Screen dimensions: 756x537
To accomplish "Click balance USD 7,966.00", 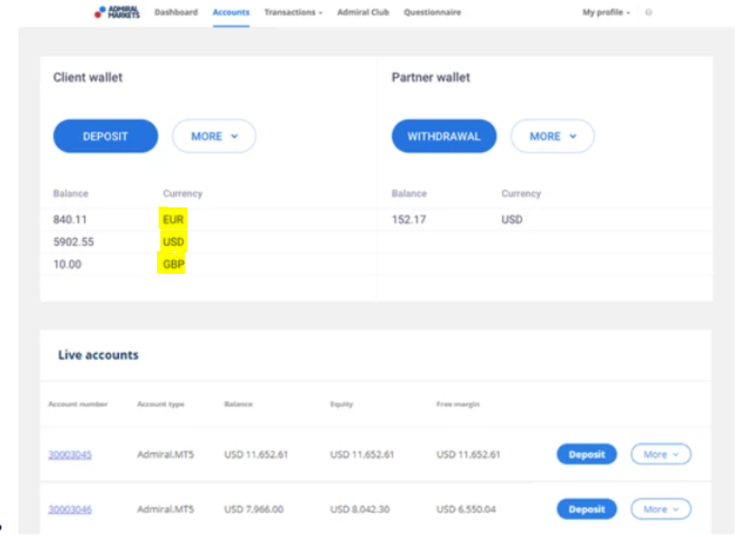I will pyautogui.click(x=254, y=509).
